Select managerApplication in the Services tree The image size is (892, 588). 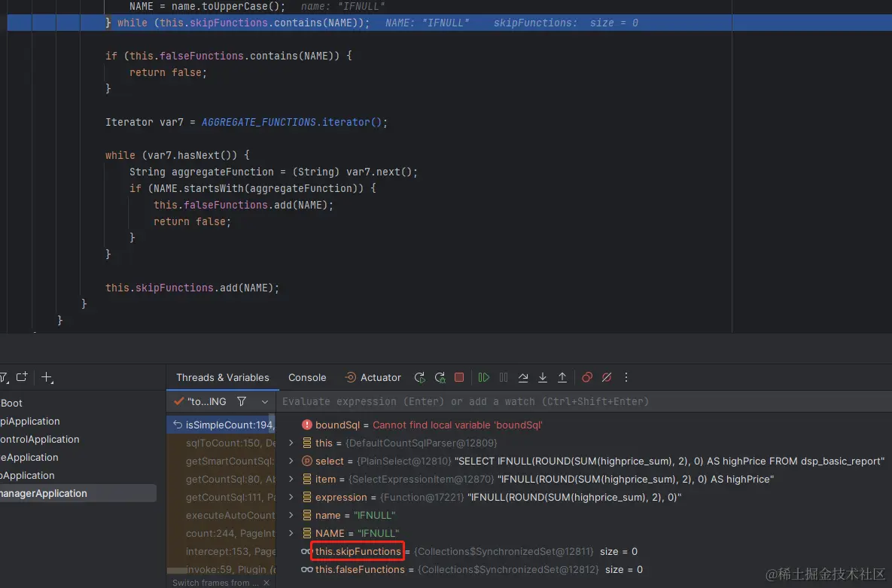[43, 493]
